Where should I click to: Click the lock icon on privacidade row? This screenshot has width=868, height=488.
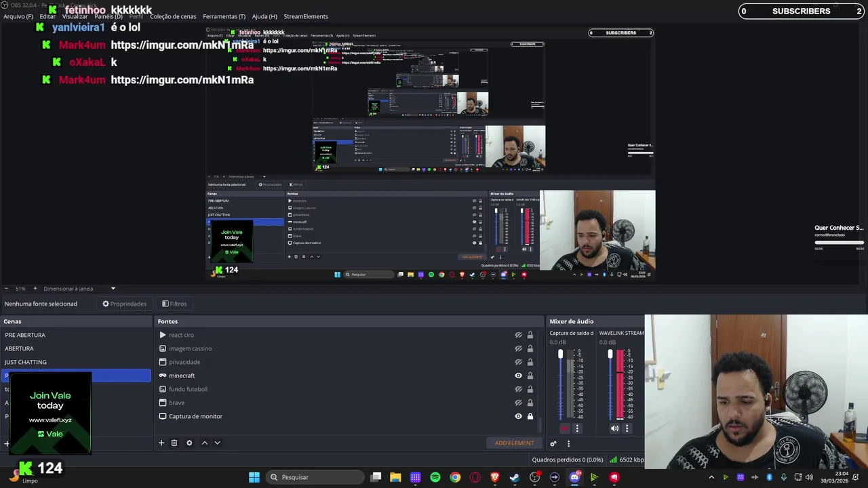coord(530,362)
